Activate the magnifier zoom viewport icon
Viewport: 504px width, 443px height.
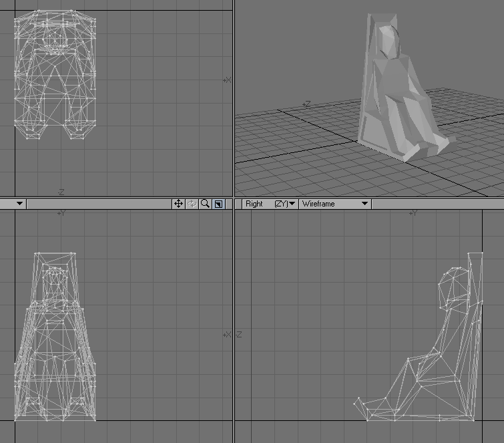[x=206, y=204]
